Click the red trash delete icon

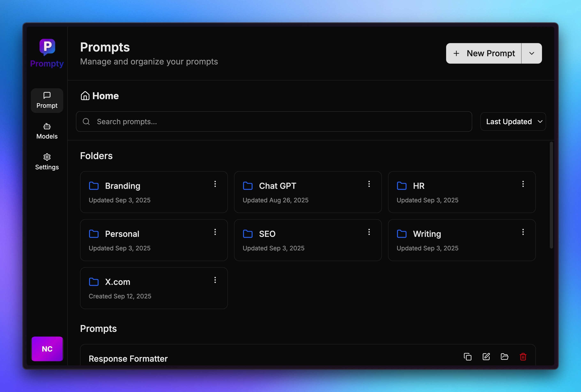click(523, 356)
